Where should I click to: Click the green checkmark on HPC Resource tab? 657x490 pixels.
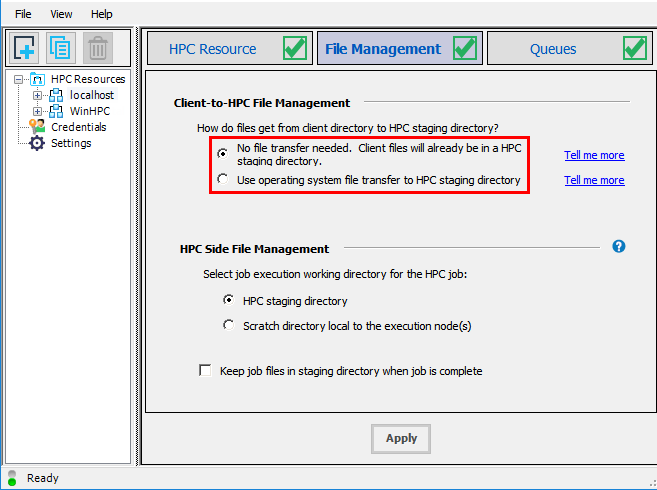(x=295, y=48)
